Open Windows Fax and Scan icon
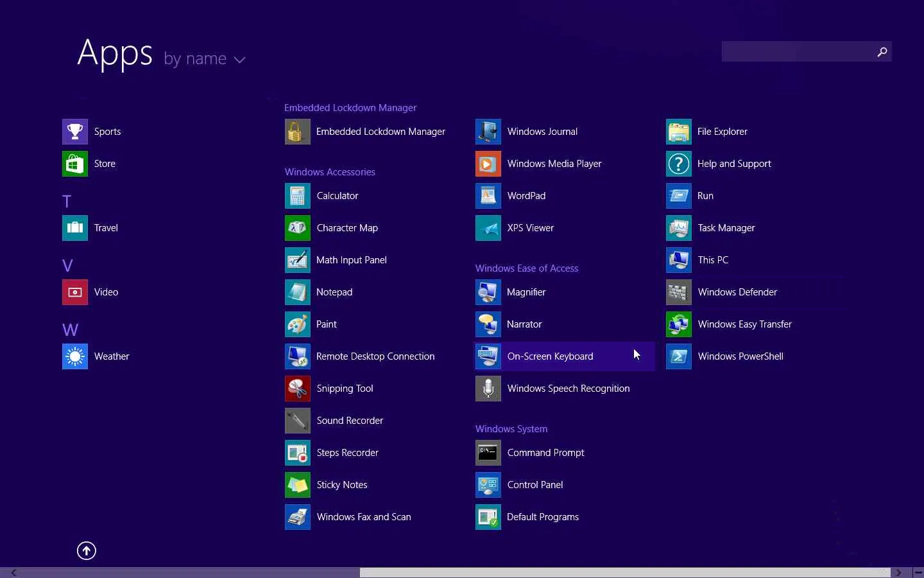Screen dimensions: 924x578 pos(298,517)
